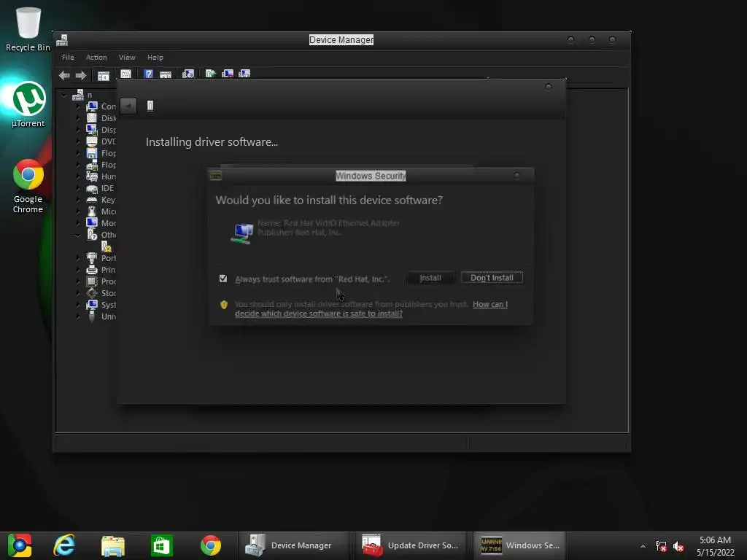This screenshot has height=560, width=747.
Task: Click the blue Help question-mark toolbar icon
Action: point(148,74)
